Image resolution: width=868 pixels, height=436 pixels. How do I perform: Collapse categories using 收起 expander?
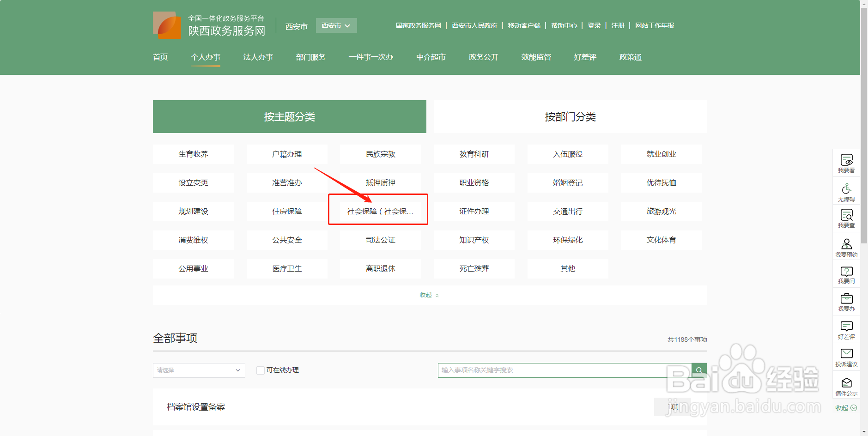tap(429, 295)
